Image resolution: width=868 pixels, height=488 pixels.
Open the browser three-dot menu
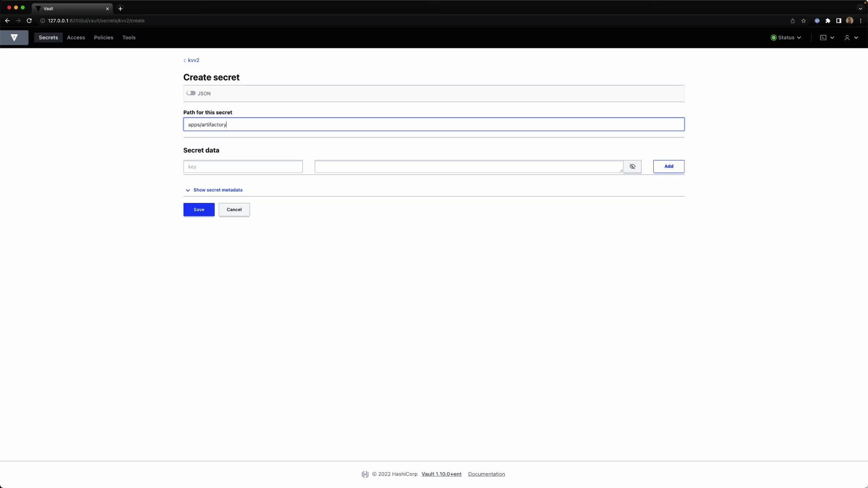(x=860, y=21)
